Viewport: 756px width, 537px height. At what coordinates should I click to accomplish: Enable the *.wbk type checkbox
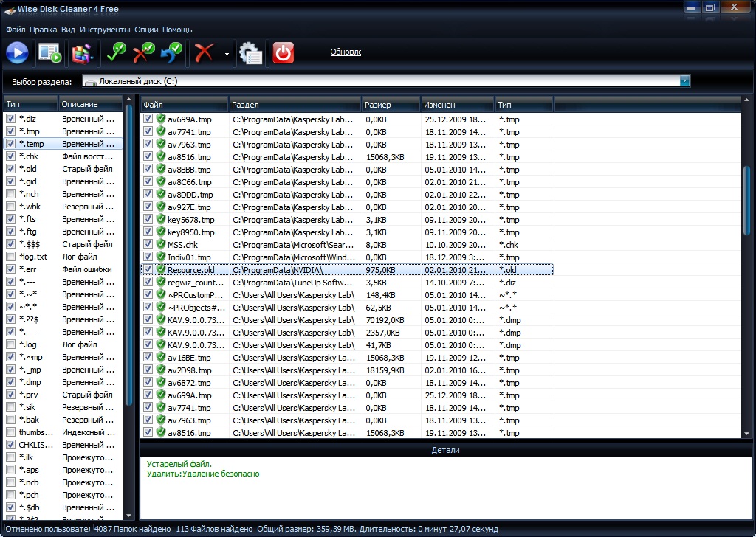click(x=10, y=206)
